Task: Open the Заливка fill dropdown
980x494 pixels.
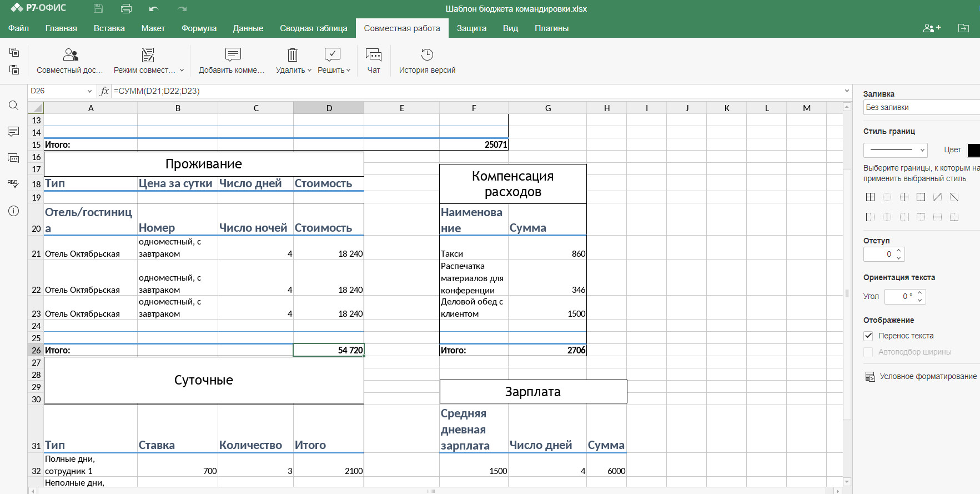Action: pos(921,107)
